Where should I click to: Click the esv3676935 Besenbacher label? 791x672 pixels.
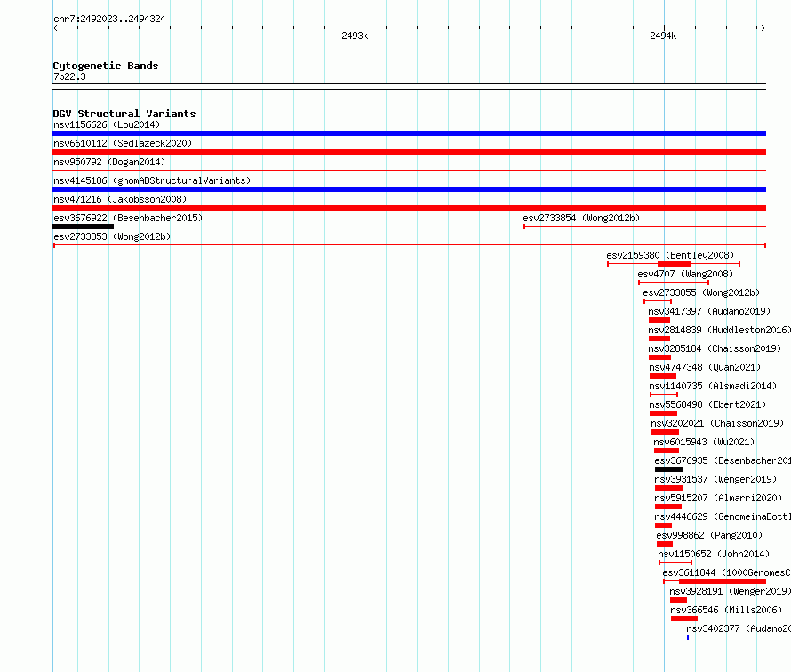click(723, 460)
